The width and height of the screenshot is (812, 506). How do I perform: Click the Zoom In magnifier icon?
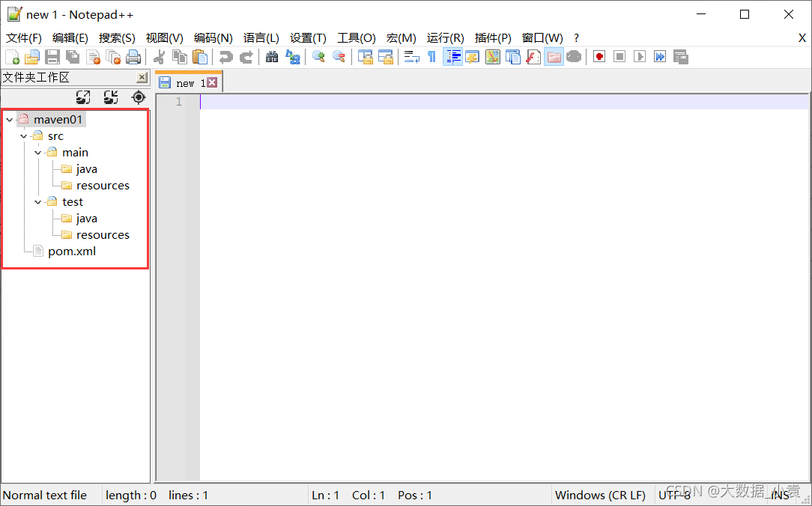pos(318,57)
